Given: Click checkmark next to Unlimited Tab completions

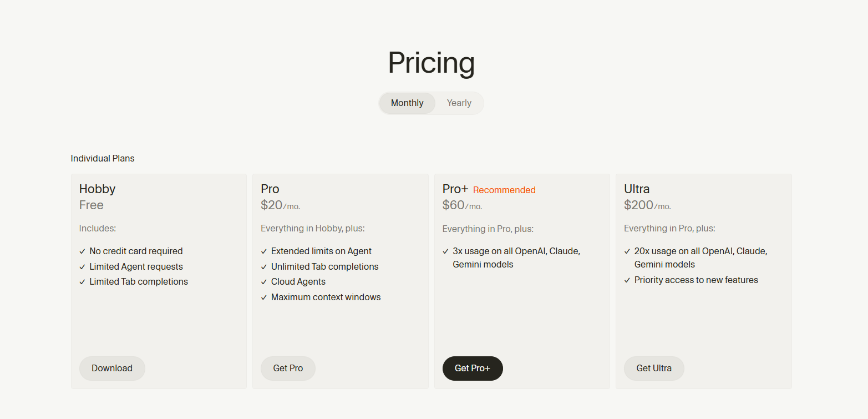Looking at the screenshot, I should tap(264, 267).
